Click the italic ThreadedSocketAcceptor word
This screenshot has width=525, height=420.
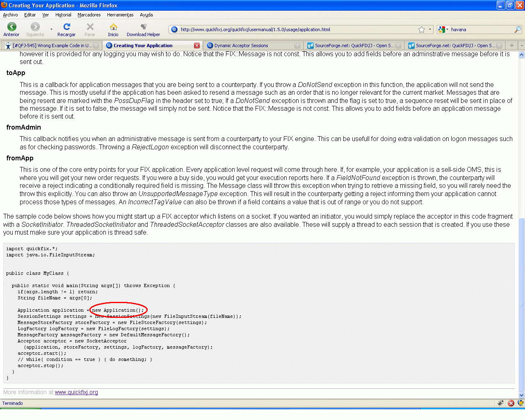click(x=187, y=224)
